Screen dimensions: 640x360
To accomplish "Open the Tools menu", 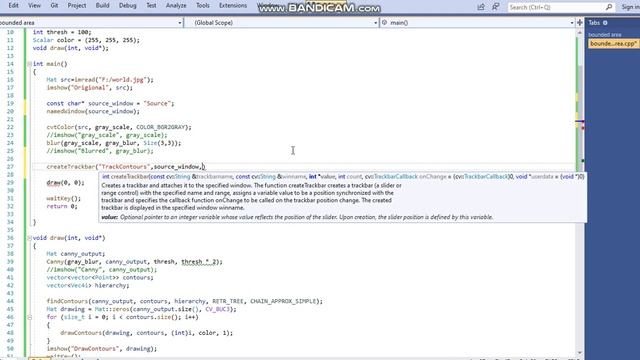I will pyautogui.click(x=202, y=5).
